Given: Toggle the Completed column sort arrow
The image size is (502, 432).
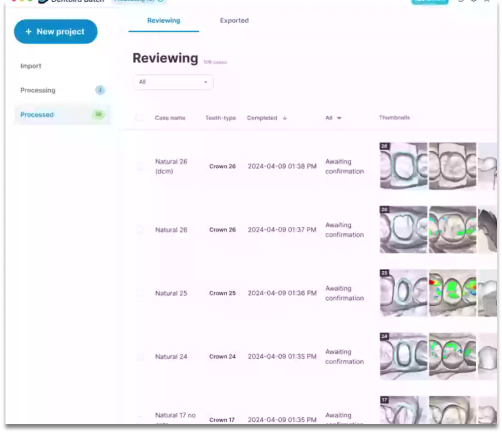Looking at the screenshot, I should click(285, 118).
